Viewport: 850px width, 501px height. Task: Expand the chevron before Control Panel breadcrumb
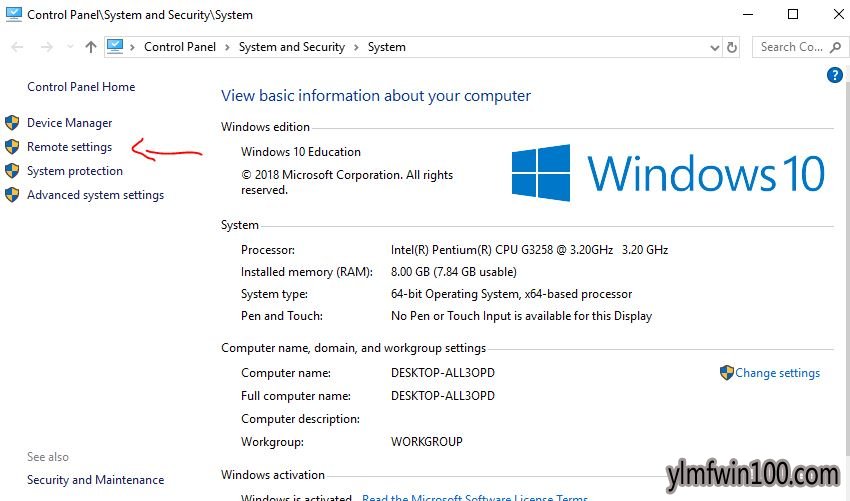[x=132, y=47]
